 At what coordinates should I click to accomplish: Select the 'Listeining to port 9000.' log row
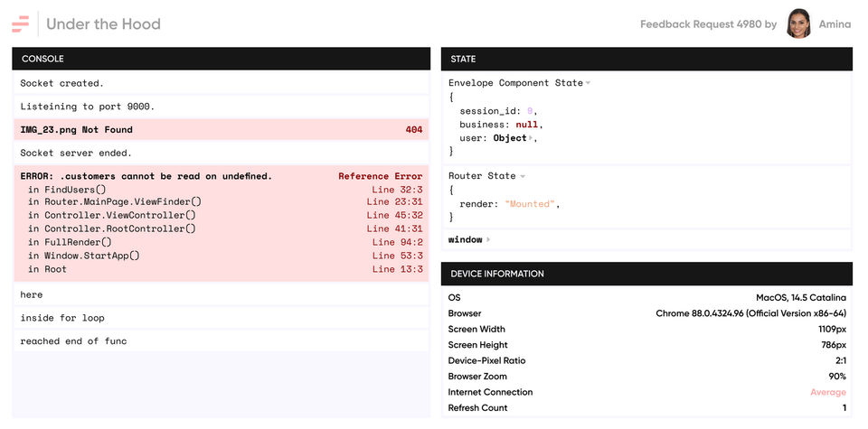click(x=221, y=107)
